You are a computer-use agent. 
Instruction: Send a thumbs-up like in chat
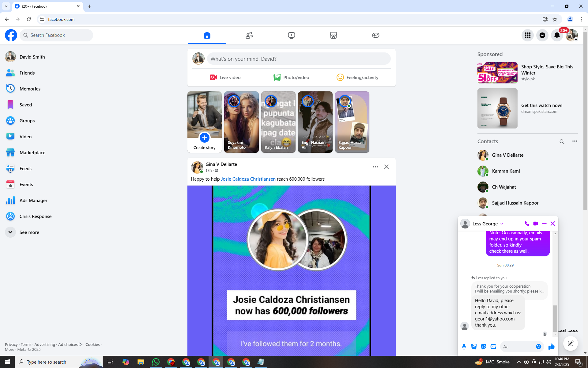point(552,347)
